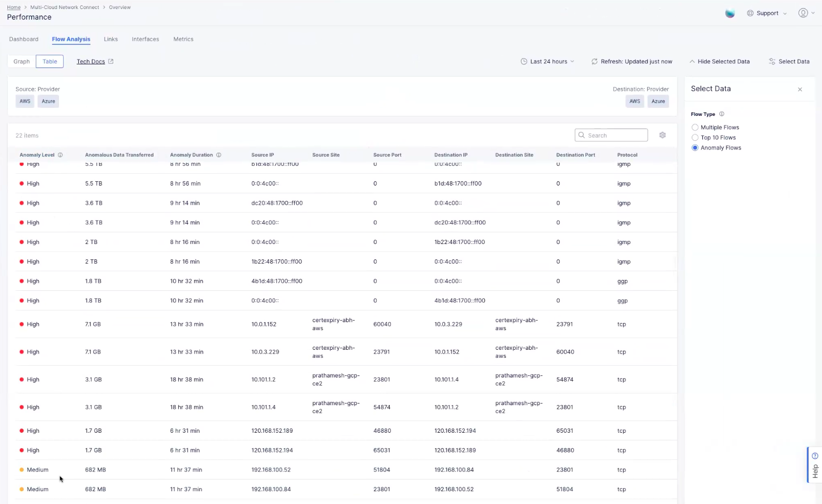Screen dimensions: 822x504
Task: Click the Flow Type info icon
Action: pyautogui.click(x=722, y=114)
